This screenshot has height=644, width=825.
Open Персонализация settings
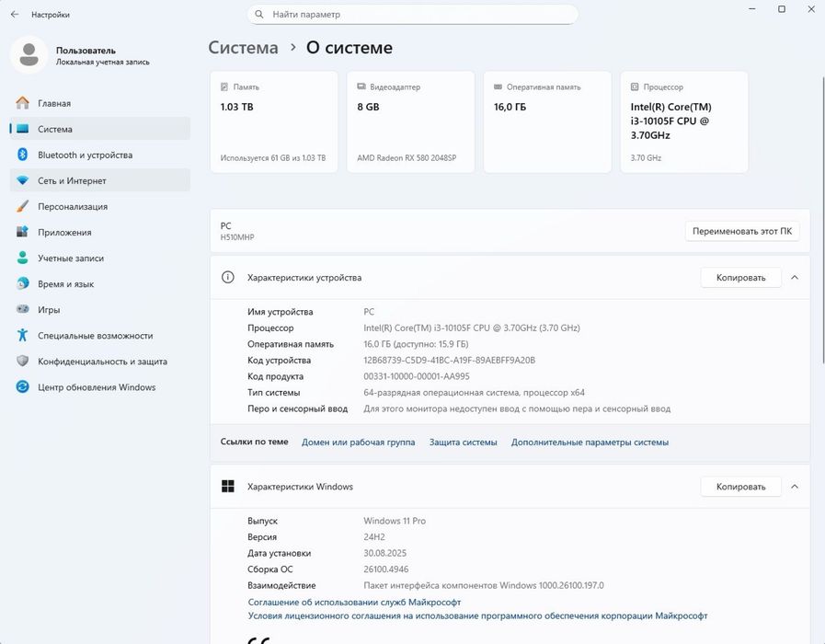pyautogui.click(x=100, y=206)
